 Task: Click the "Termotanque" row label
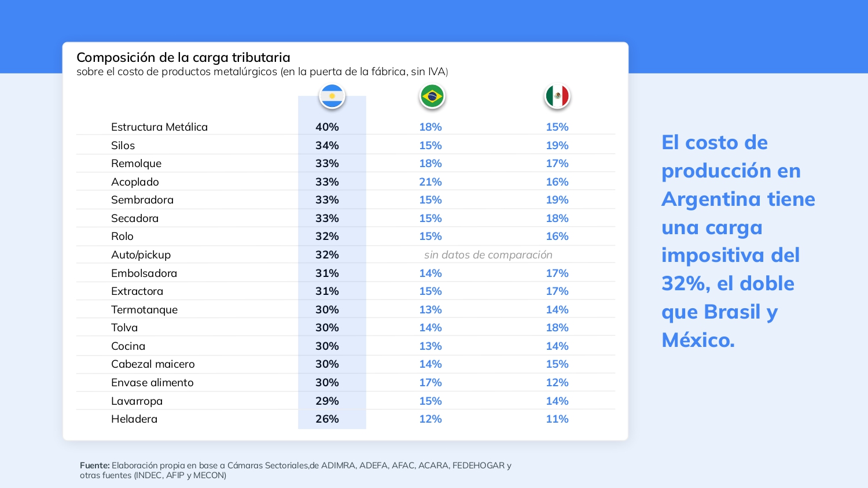tap(144, 310)
